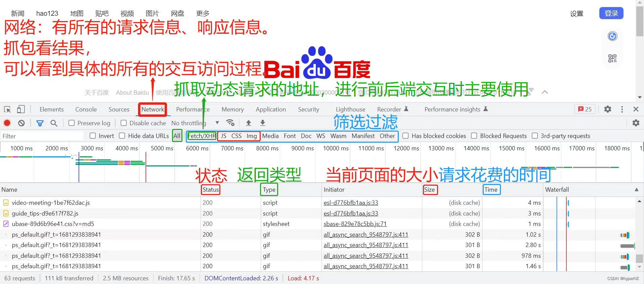
Task: Open DevTools settings gear icon
Action: point(608,109)
